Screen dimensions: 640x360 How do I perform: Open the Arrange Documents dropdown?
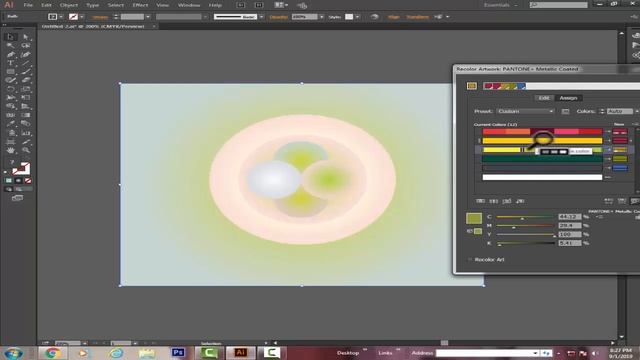[280, 5]
